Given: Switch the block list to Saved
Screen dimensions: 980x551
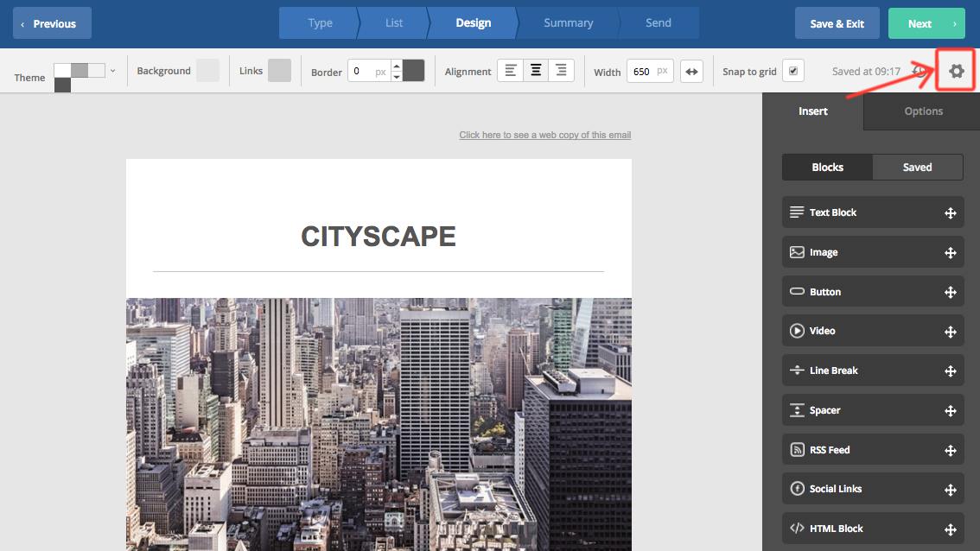Looking at the screenshot, I should click(x=917, y=168).
